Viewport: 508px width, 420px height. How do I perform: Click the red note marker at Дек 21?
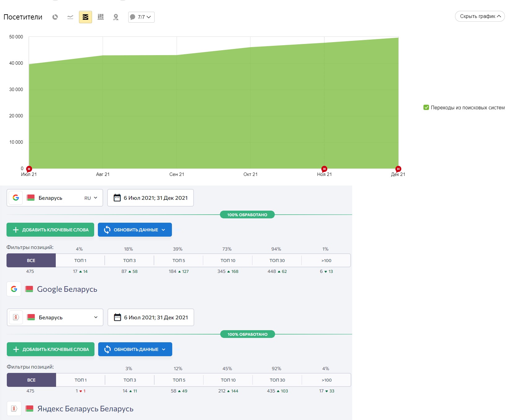point(398,169)
